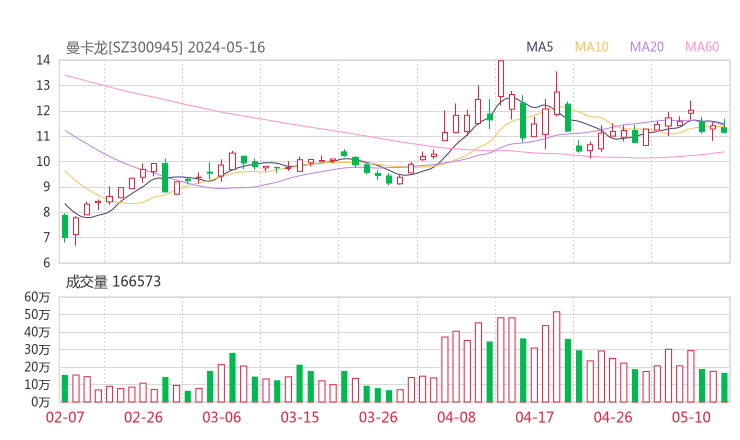Click the highest red volume bar above 50万

pos(557,357)
